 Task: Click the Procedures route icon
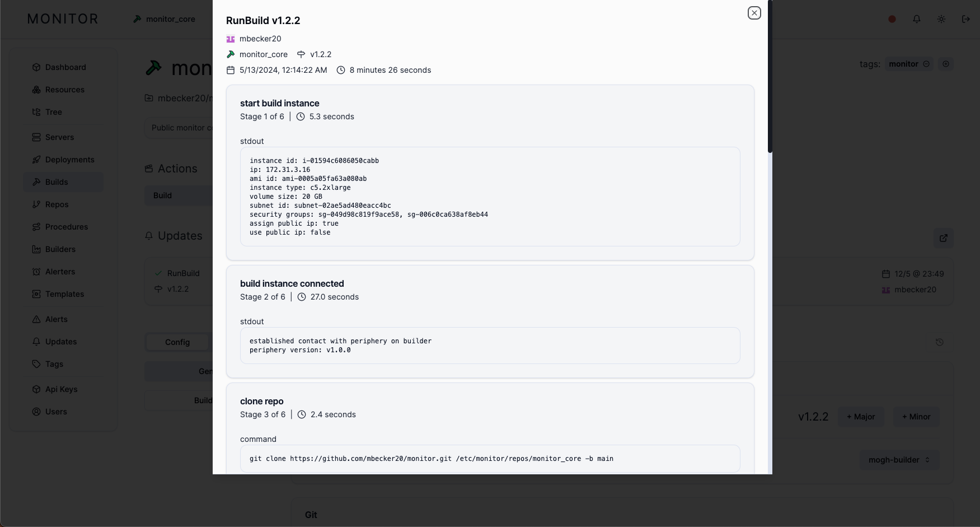click(x=36, y=227)
